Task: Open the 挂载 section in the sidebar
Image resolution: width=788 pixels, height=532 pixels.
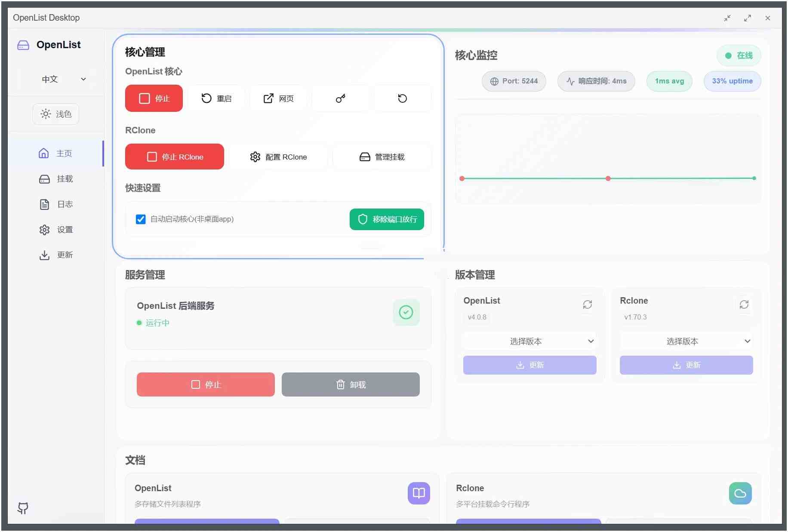Action: click(x=55, y=179)
